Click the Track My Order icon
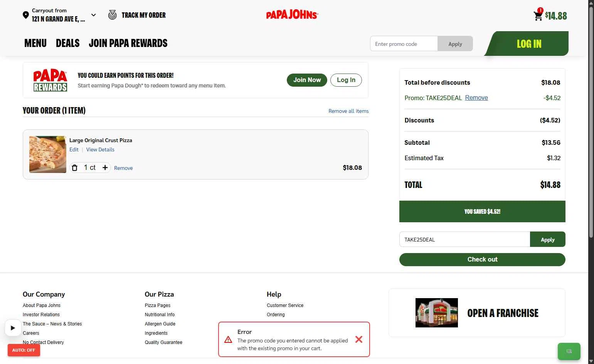The image size is (594, 364). (x=112, y=15)
